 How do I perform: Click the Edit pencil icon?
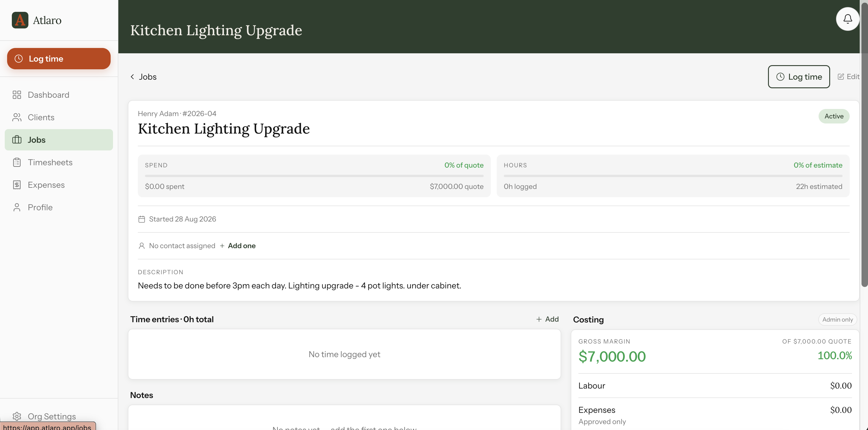pos(841,77)
